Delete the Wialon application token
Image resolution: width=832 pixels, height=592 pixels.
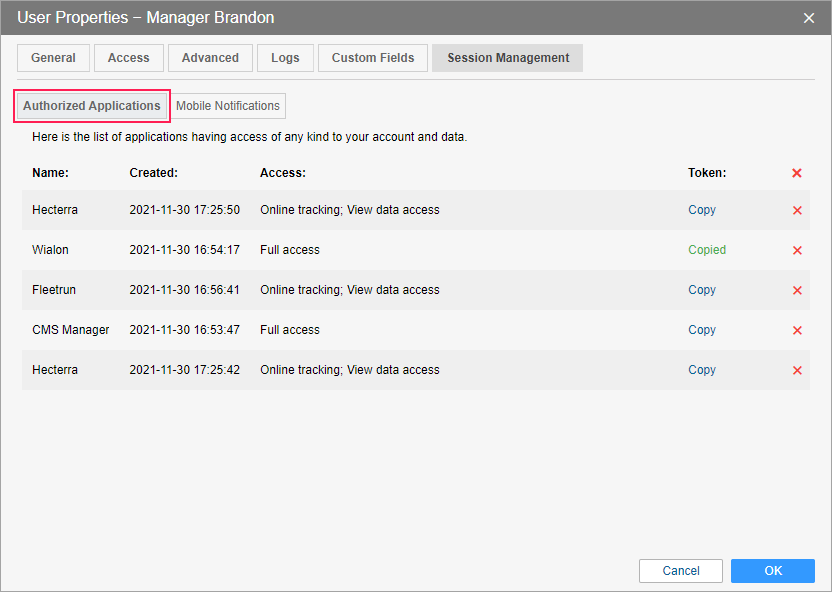click(797, 250)
